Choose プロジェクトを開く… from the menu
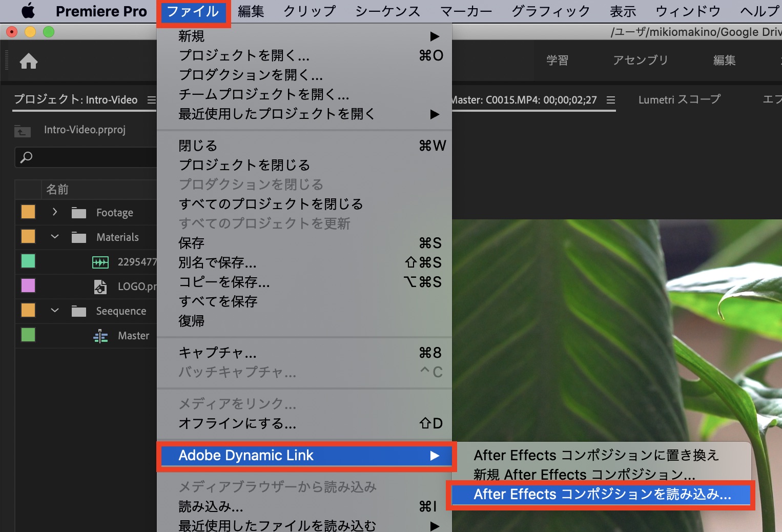The height and width of the screenshot is (532, 782). pyautogui.click(x=304, y=55)
